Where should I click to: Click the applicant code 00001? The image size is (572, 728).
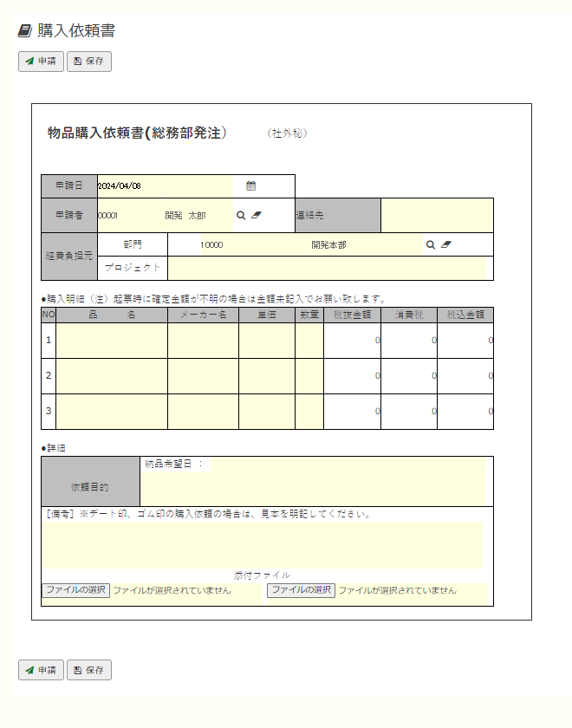tap(107, 216)
